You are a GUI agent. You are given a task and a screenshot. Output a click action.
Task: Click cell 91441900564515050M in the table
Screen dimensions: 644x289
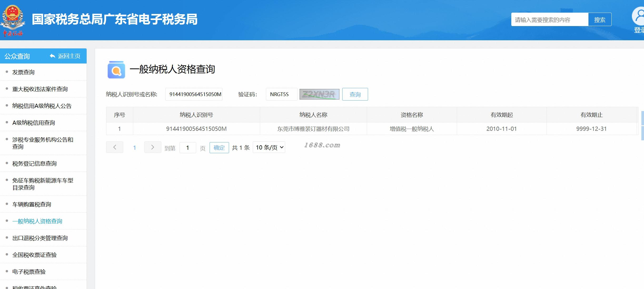[196, 129]
